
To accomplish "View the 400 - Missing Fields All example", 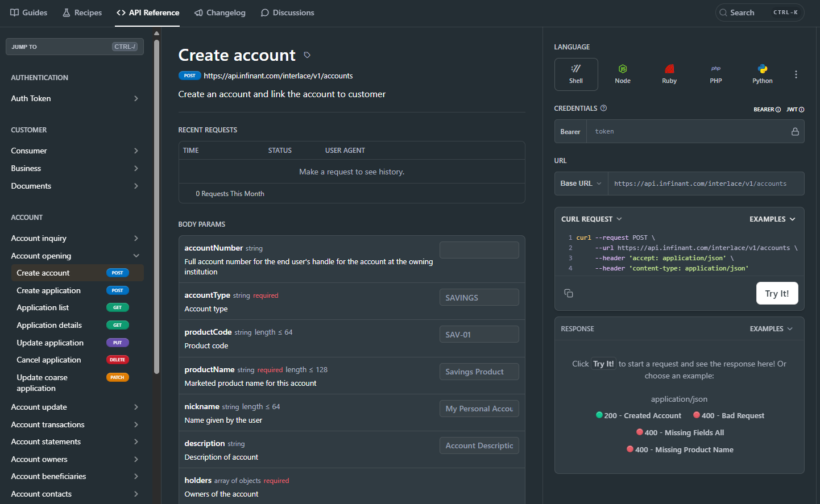I will 680,432.
